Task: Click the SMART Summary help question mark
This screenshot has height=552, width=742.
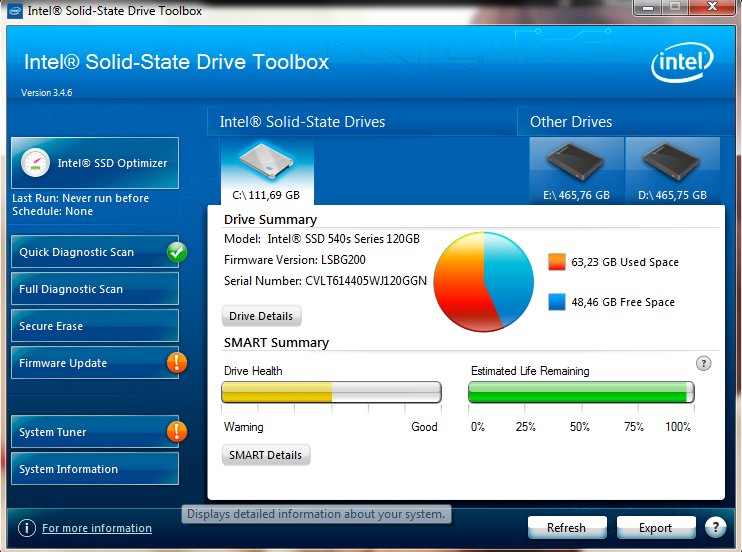Action: pos(703,363)
